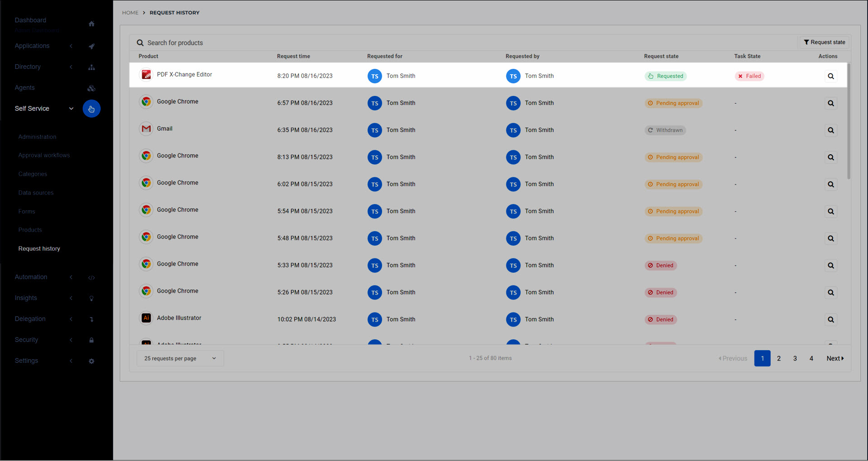Viewport: 868px width, 461px height.
Task: Click the 8:20 PM 08/16/2023 request time
Action: tap(305, 76)
